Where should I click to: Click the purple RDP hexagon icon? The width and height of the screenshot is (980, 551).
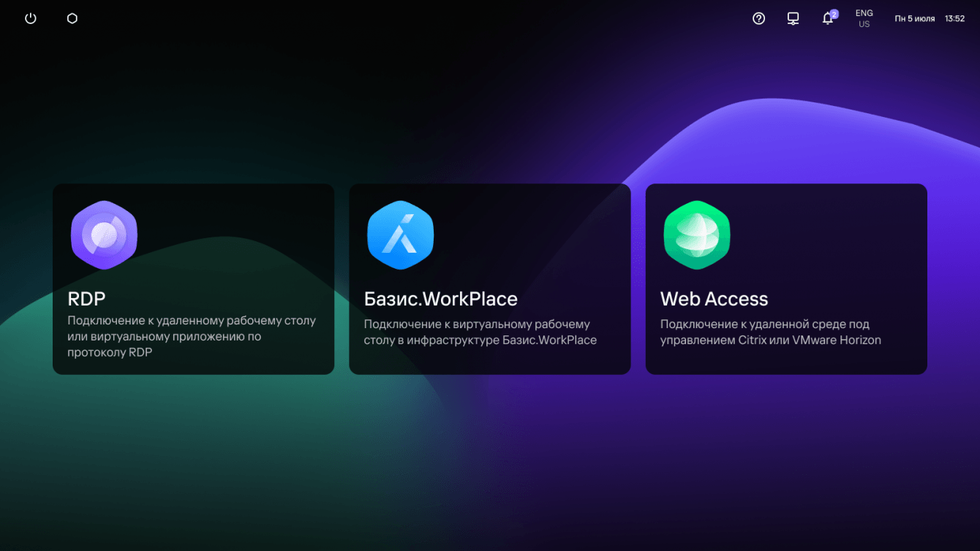pyautogui.click(x=104, y=235)
